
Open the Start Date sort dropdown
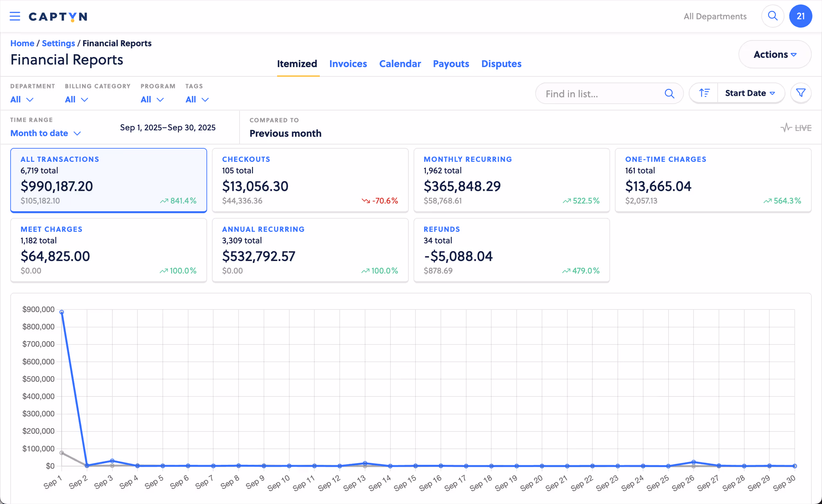pyautogui.click(x=750, y=93)
